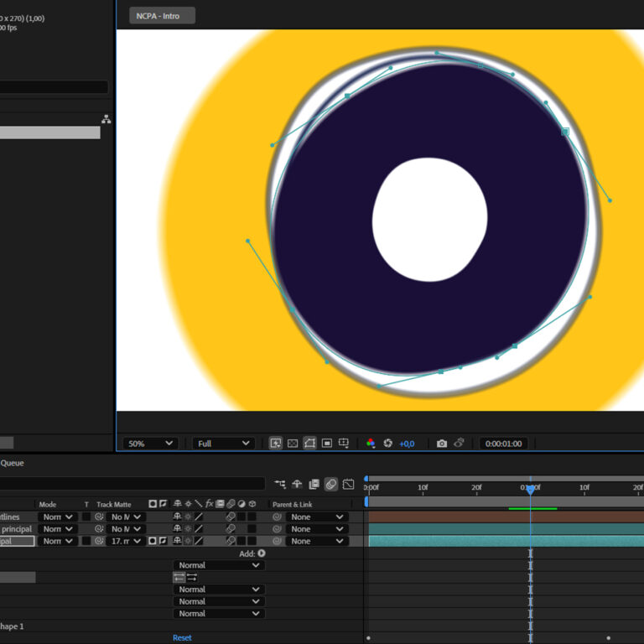The image size is (644, 644).
Task: Open the Full resolution dropdown
Action: (x=223, y=444)
